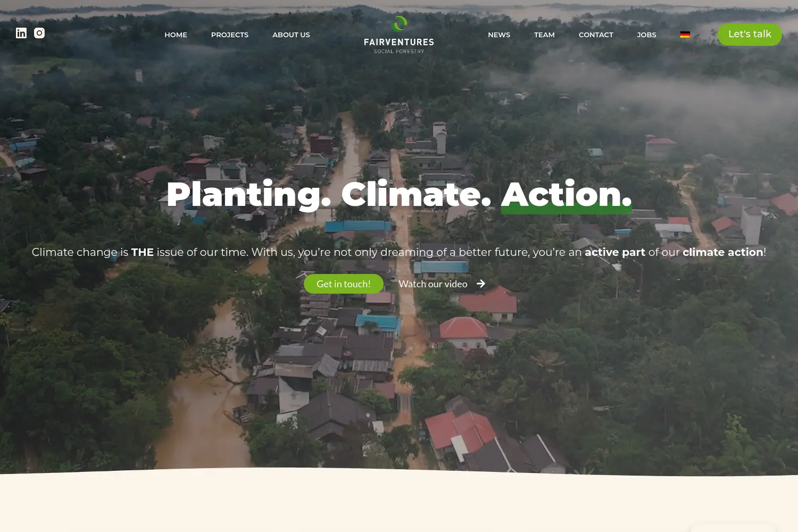Click the word Planting. in headline
The width and height of the screenshot is (798, 532).
tap(248, 195)
